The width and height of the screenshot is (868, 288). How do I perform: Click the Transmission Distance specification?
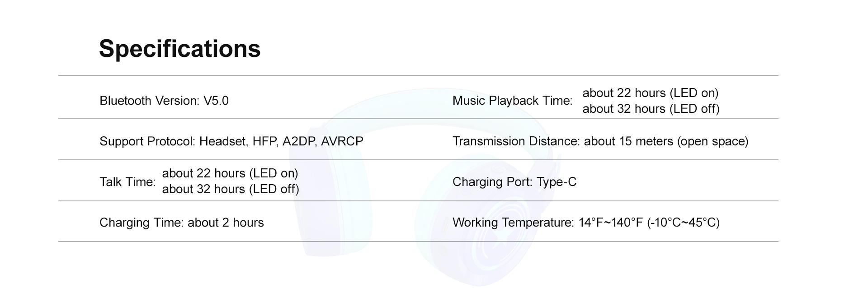tap(600, 141)
